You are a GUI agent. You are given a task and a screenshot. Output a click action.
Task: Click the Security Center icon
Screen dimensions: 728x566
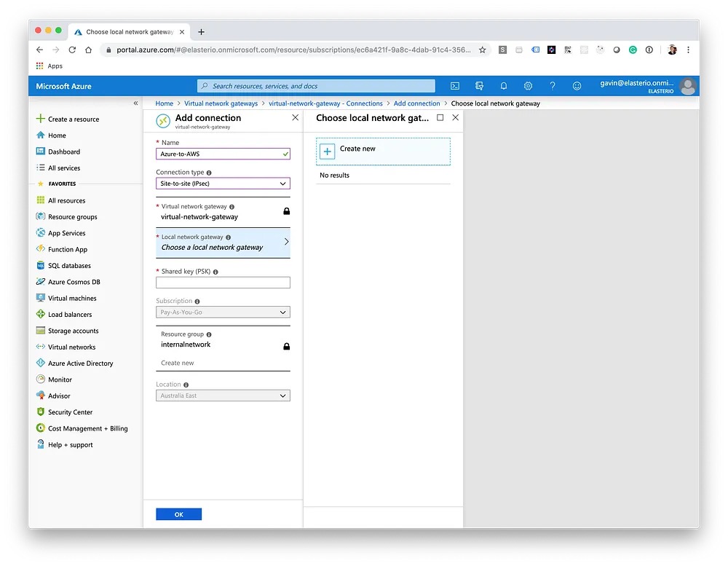[x=40, y=412]
